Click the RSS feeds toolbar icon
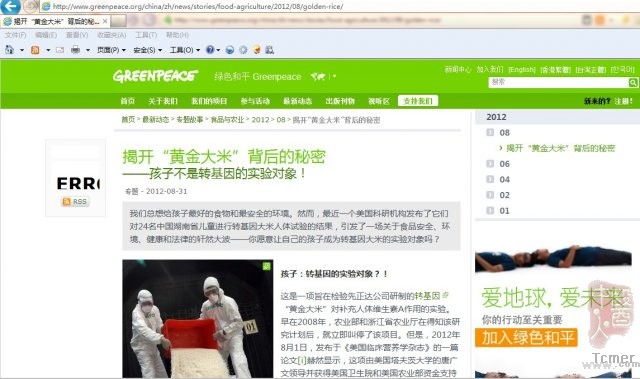Image resolution: width=640 pixels, height=379 pixels. click(35, 50)
